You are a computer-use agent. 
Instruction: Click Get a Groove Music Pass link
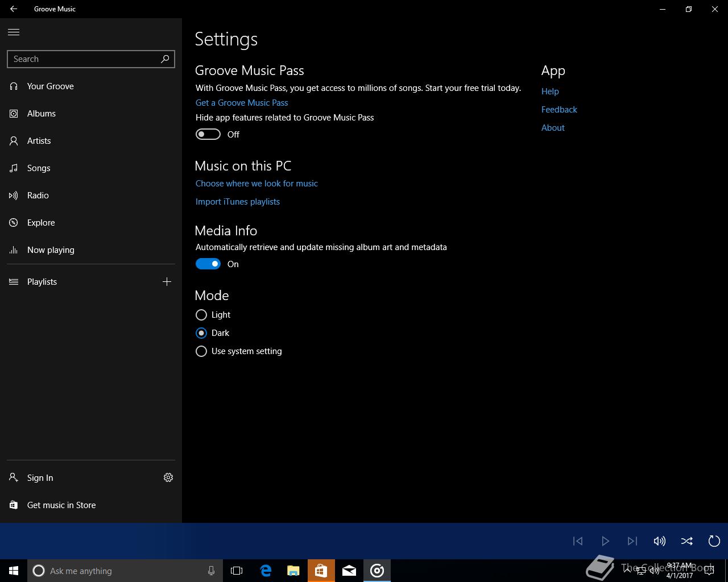(x=242, y=103)
